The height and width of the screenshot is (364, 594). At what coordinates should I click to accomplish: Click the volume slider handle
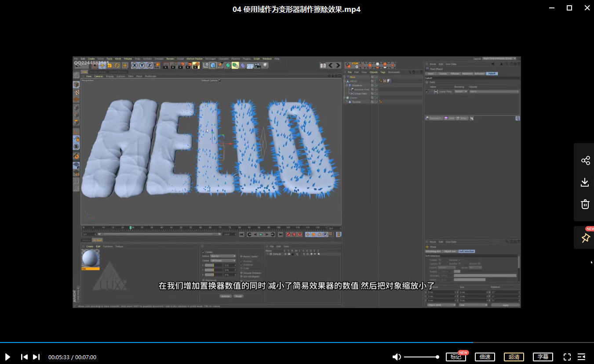(x=437, y=357)
